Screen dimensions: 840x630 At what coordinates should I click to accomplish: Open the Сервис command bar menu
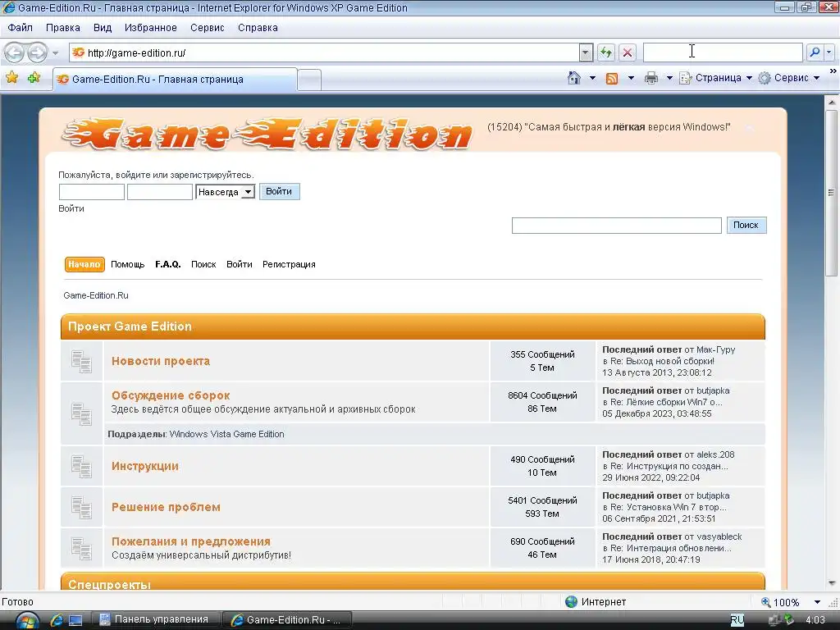788,78
